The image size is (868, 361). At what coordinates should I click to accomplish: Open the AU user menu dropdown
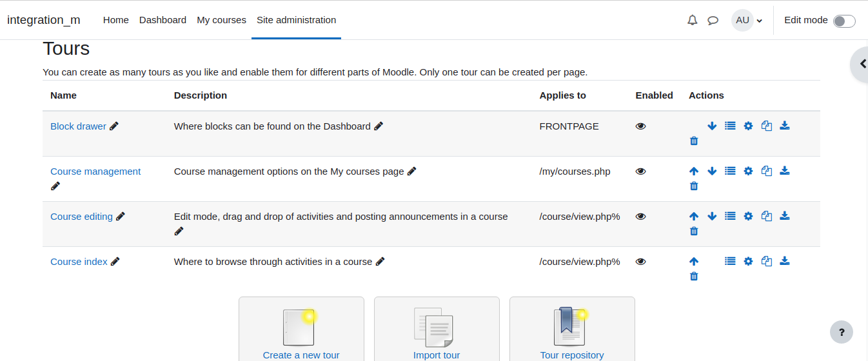pyautogui.click(x=747, y=20)
